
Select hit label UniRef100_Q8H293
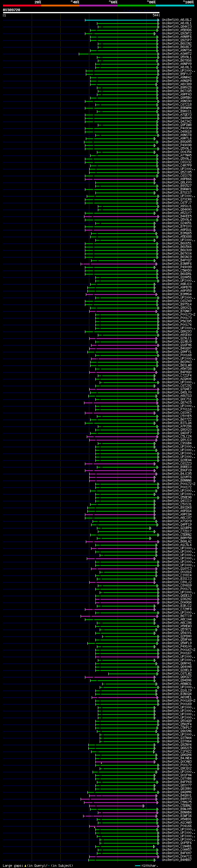tap(177, 331)
